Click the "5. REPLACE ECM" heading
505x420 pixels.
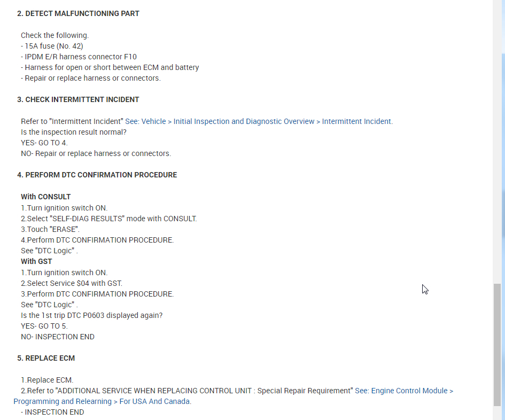[x=45, y=358]
